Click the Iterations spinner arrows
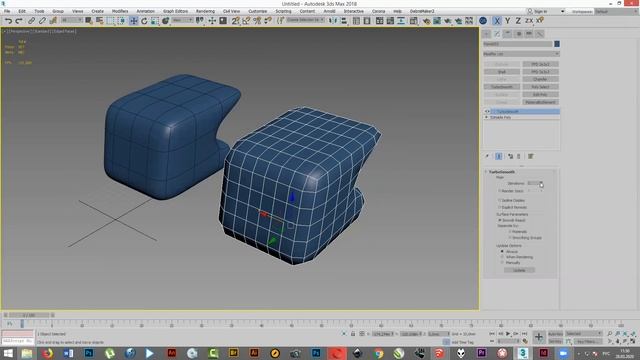This screenshot has height=360, width=640. [541, 183]
